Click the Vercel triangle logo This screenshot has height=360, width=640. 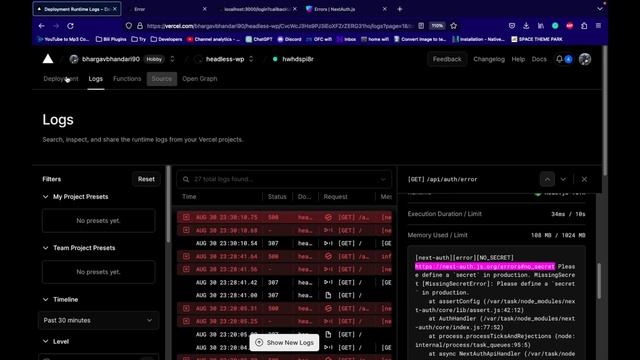point(48,59)
